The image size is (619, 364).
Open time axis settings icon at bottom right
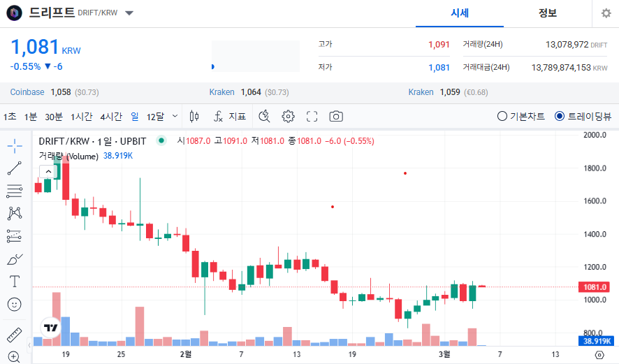point(599,354)
